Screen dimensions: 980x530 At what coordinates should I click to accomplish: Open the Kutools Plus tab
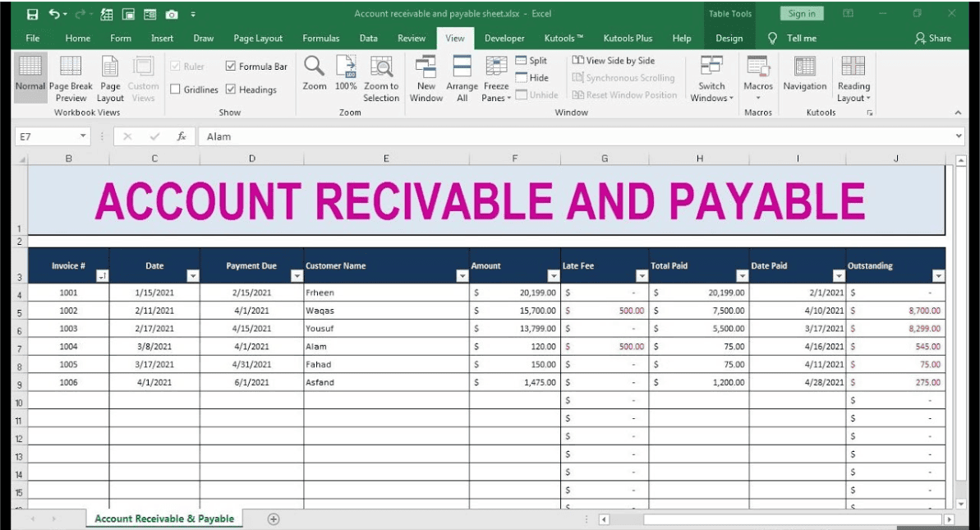point(628,38)
